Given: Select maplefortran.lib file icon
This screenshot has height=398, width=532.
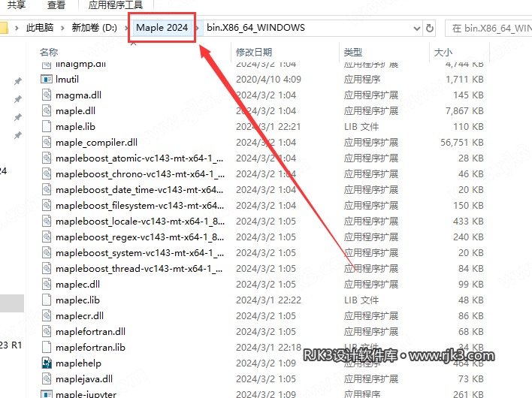Looking at the screenshot, I should coord(47,347).
